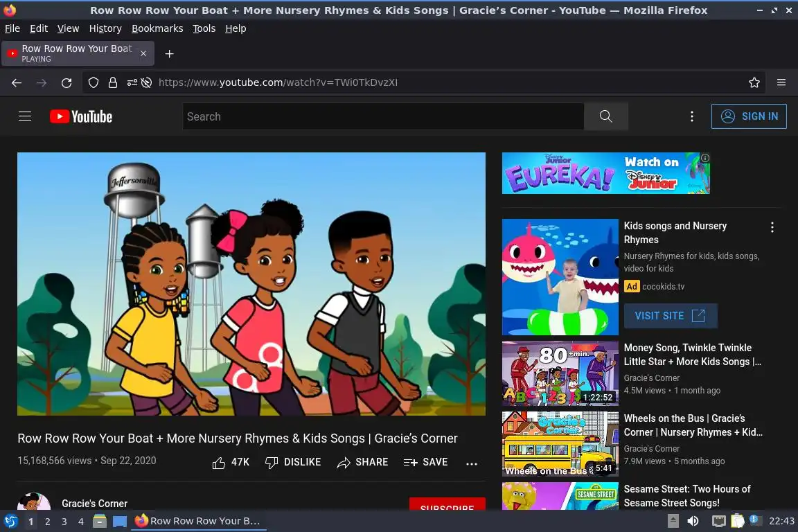This screenshot has width=798, height=532.
Task: Open Firefox application hamburger menu
Action: (x=781, y=82)
